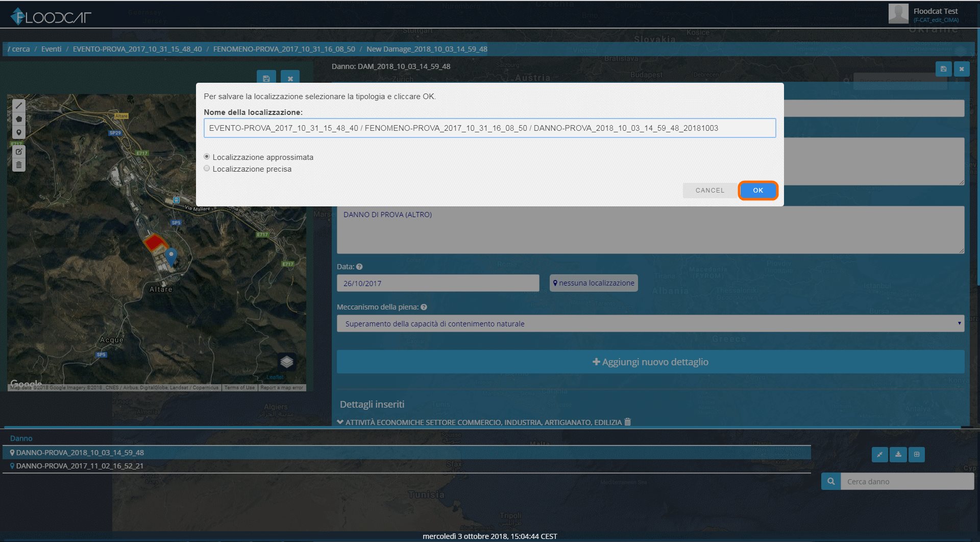Select Localizzazione precisa radio option
The image size is (980, 542).
click(x=207, y=169)
